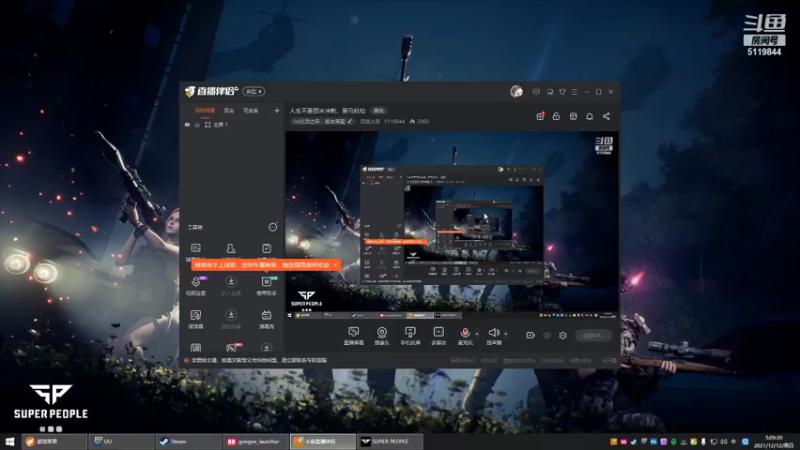
Task: Mute the microphone icon
Action: coord(465,333)
